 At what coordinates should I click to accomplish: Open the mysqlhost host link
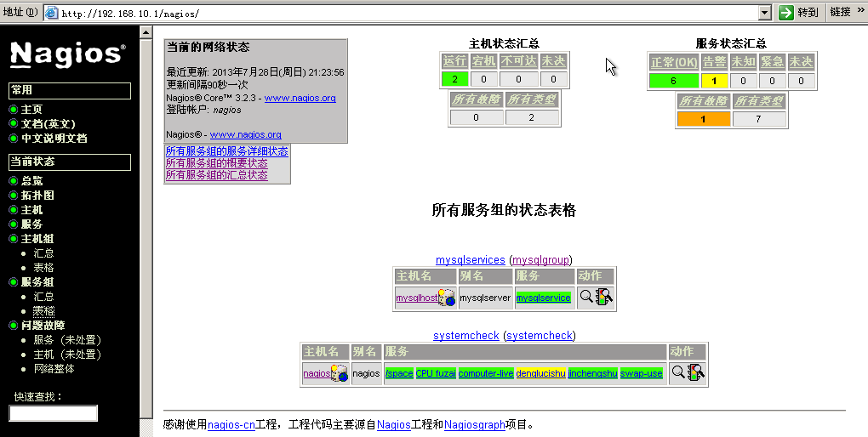click(417, 298)
